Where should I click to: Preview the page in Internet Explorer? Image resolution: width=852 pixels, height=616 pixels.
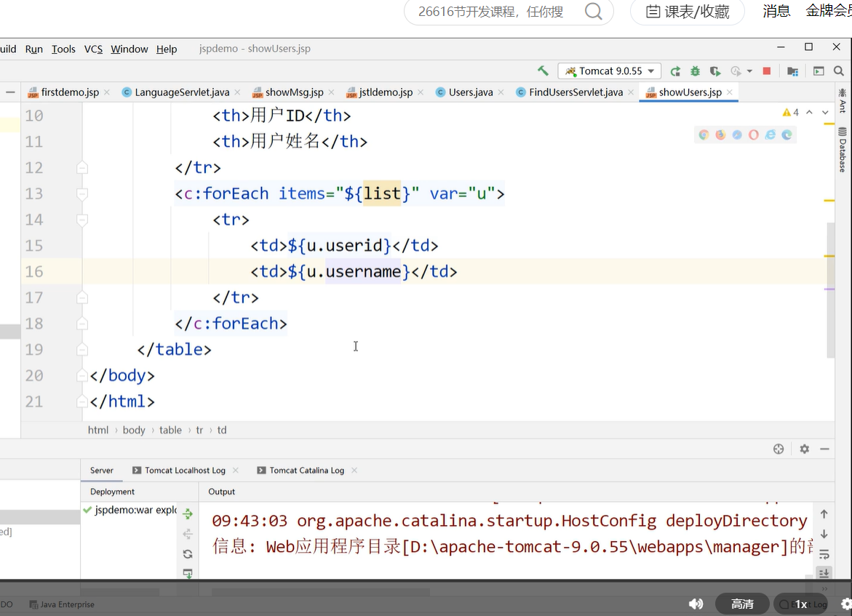(x=770, y=135)
